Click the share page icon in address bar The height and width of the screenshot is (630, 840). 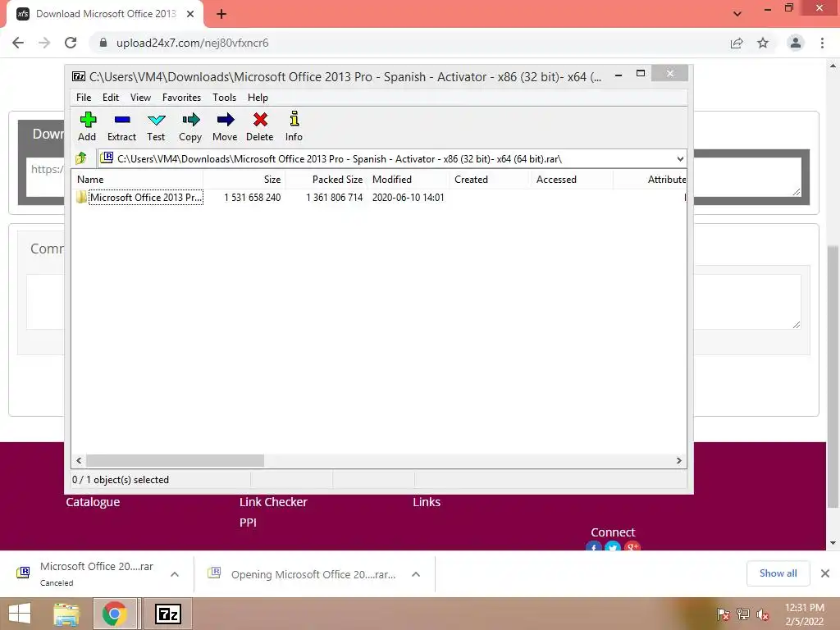click(737, 43)
